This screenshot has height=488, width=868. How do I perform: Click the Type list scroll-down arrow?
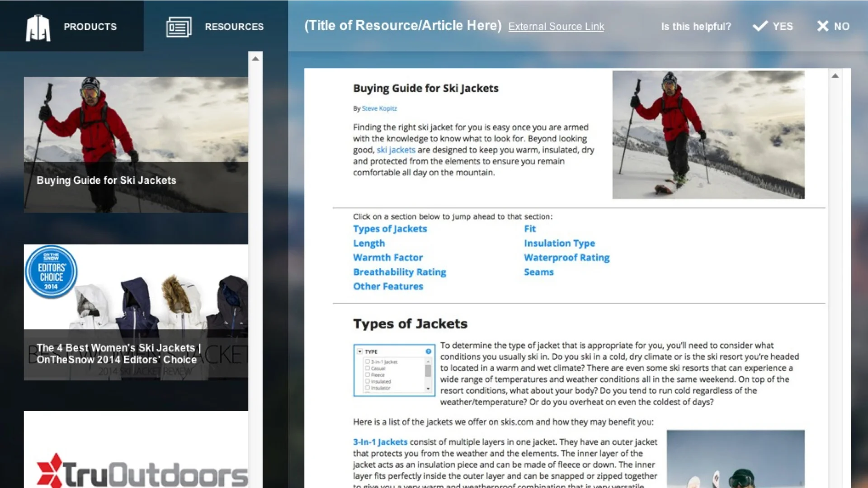(x=428, y=389)
